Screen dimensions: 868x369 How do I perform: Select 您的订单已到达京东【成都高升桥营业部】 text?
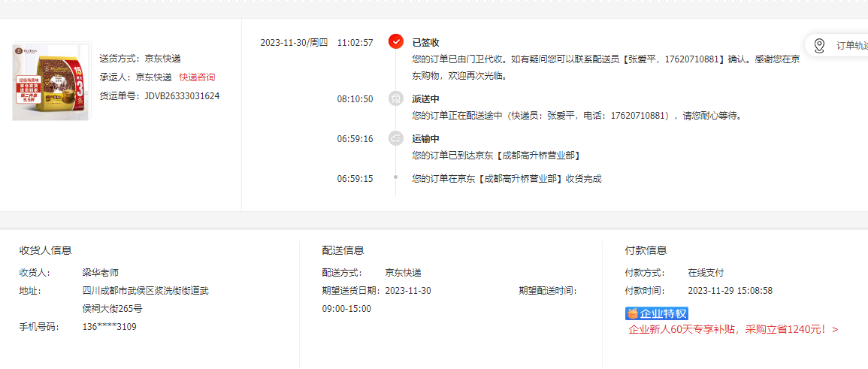[496, 156]
